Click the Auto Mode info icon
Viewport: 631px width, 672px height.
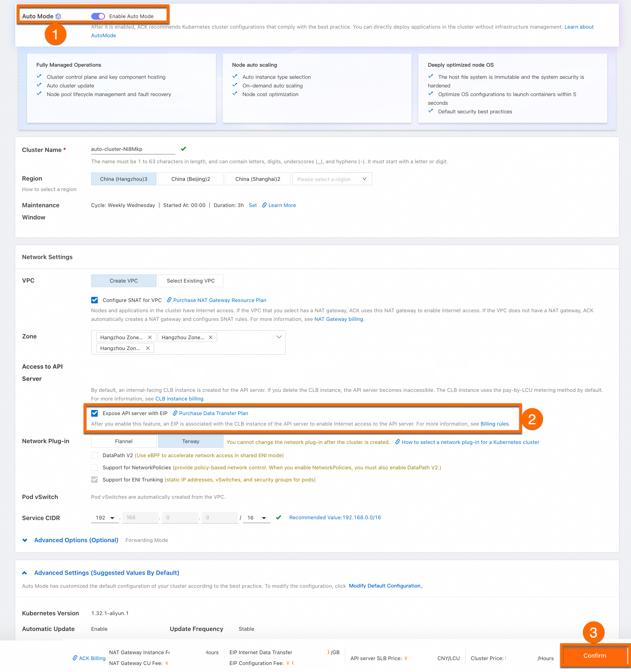tap(59, 16)
